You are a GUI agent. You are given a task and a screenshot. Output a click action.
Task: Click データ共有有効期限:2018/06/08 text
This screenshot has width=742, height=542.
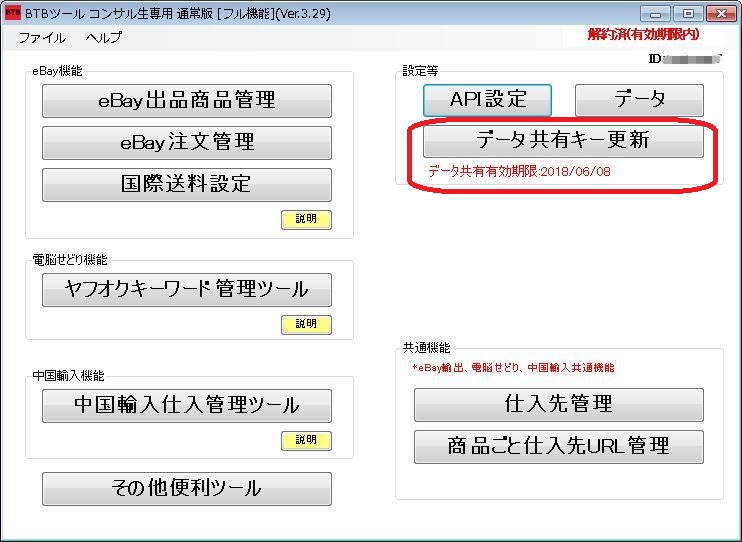click(519, 171)
